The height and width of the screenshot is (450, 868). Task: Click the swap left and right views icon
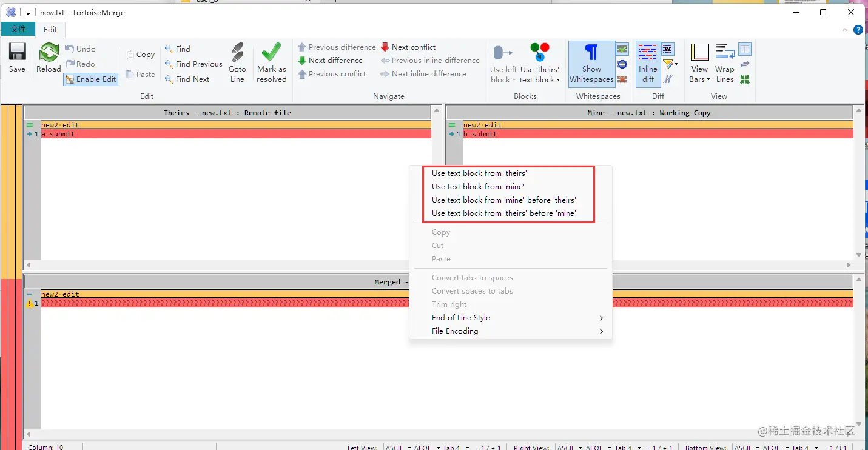pos(745,64)
